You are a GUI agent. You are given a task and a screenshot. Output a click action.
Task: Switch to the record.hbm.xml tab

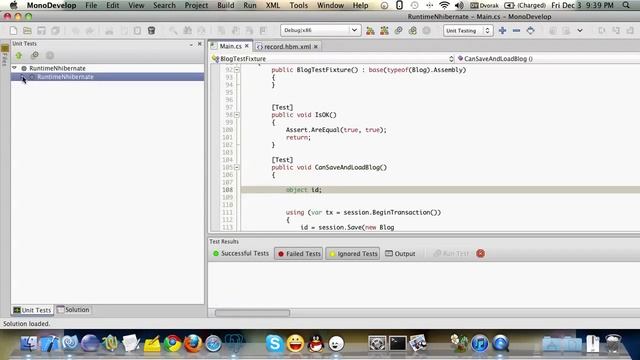click(287, 47)
